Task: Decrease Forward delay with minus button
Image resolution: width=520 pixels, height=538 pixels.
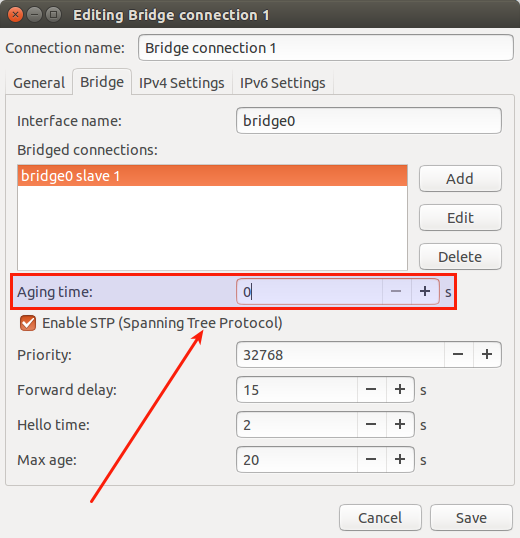Action: [x=371, y=389]
